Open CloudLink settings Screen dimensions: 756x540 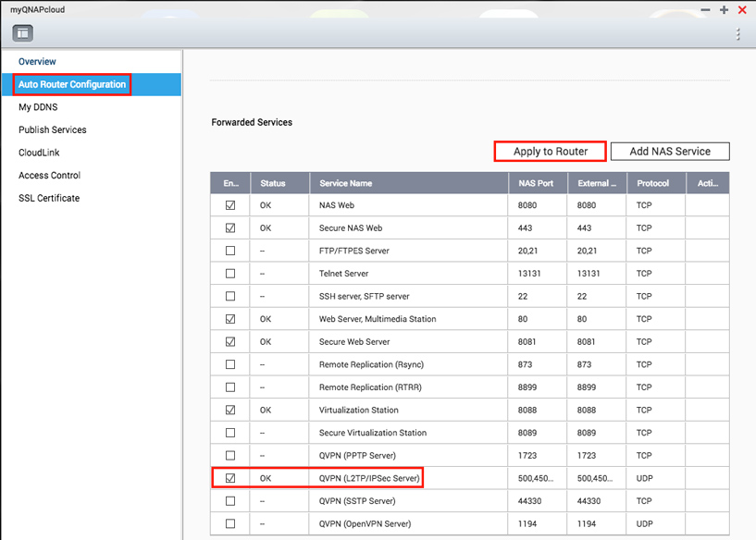39,153
